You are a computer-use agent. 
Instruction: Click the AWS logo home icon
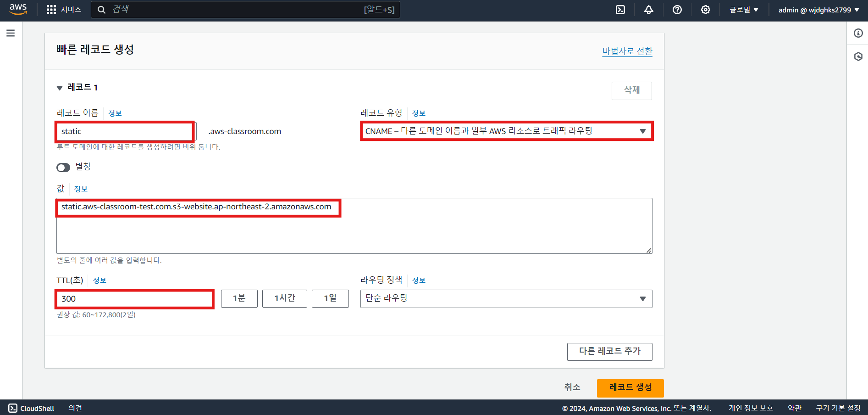point(18,10)
